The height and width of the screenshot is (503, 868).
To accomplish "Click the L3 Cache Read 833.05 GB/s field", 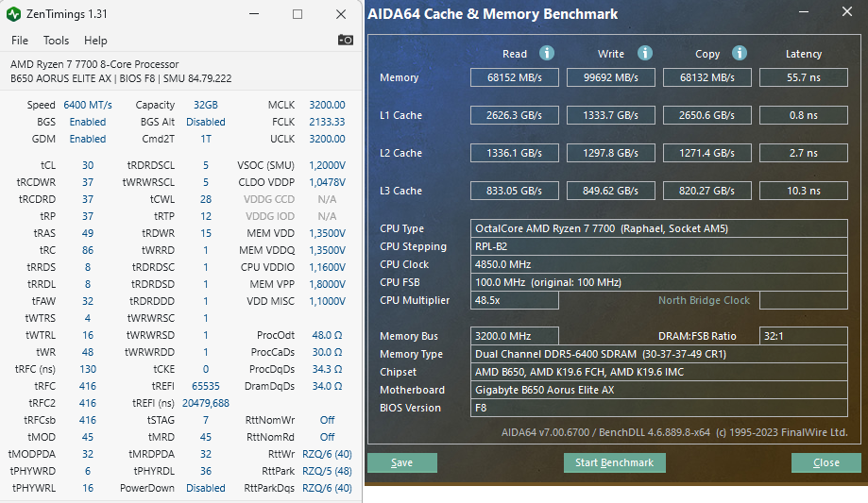I will [x=514, y=191].
